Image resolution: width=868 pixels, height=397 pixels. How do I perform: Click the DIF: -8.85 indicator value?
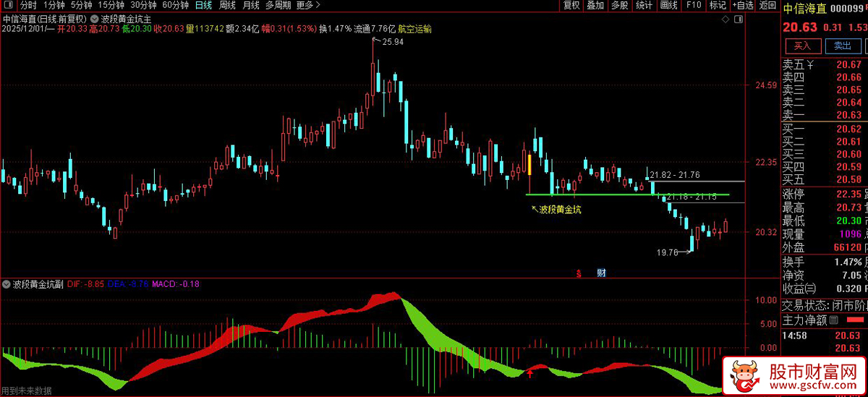(x=85, y=284)
